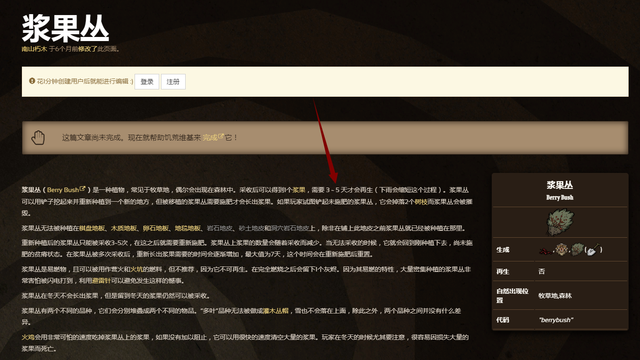This screenshot has height=360, width=640.
Task: Click the 浆果丛 page title heading
Action: (65, 28)
